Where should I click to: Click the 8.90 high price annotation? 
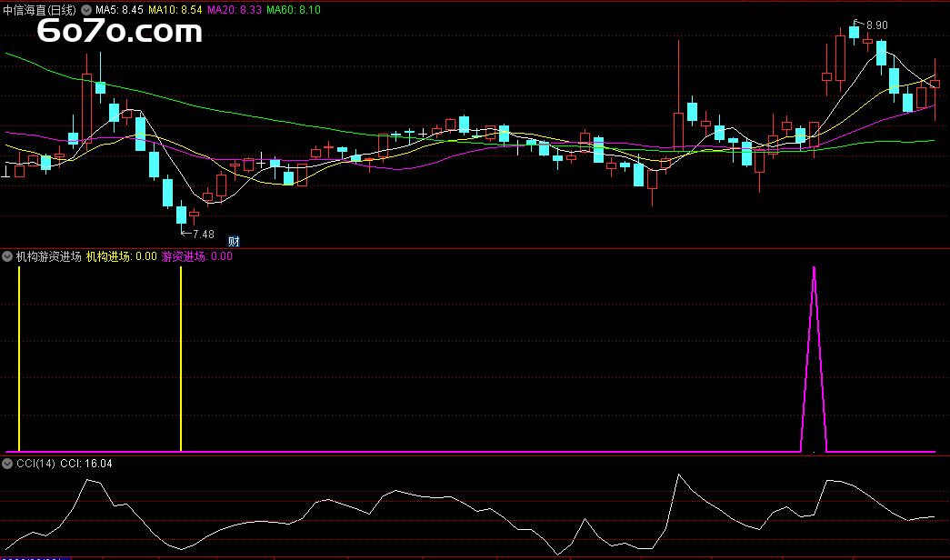click(876, 25)
